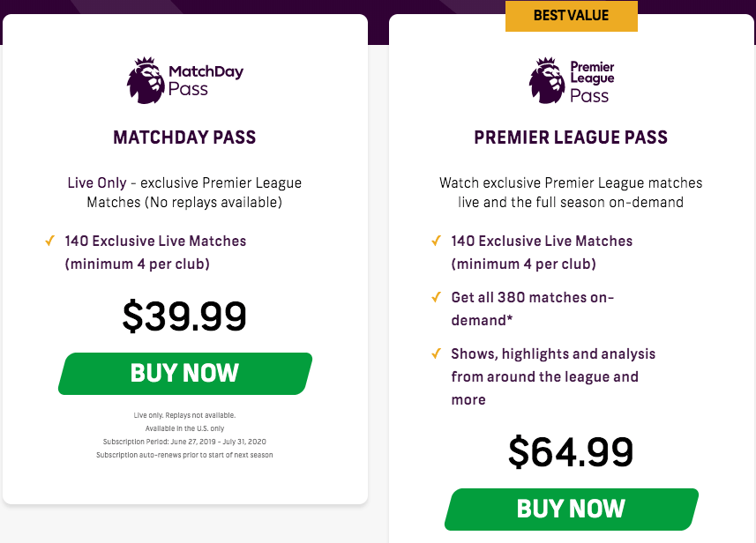Click the Subscription auto-renews notice
756x543 pixels.
(x=184, y=455)
